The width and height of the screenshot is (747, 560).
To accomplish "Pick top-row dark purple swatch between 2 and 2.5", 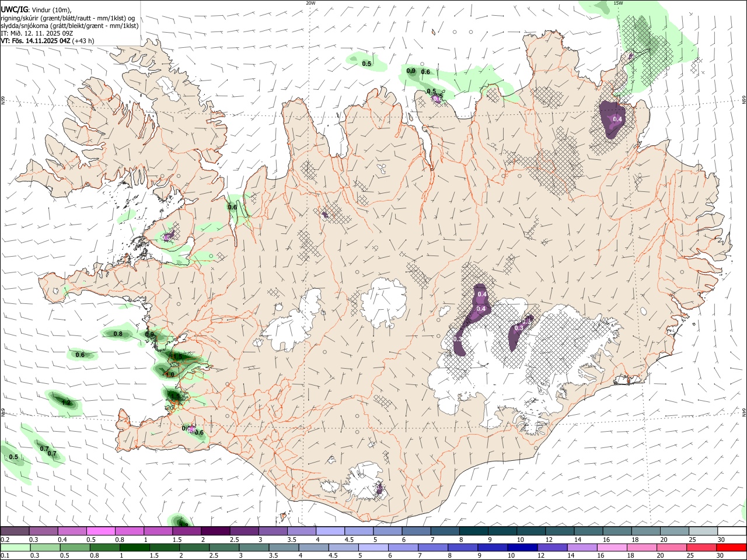I will [215, 531].
